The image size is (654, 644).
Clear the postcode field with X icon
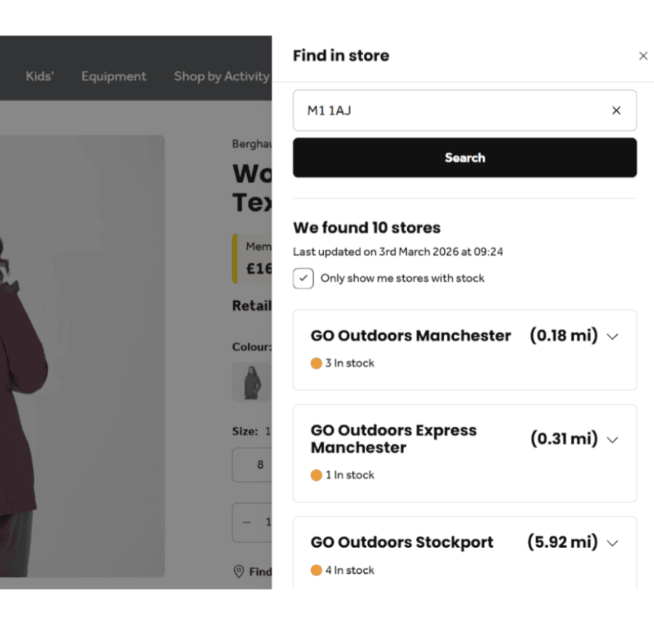tap(616, 110)
